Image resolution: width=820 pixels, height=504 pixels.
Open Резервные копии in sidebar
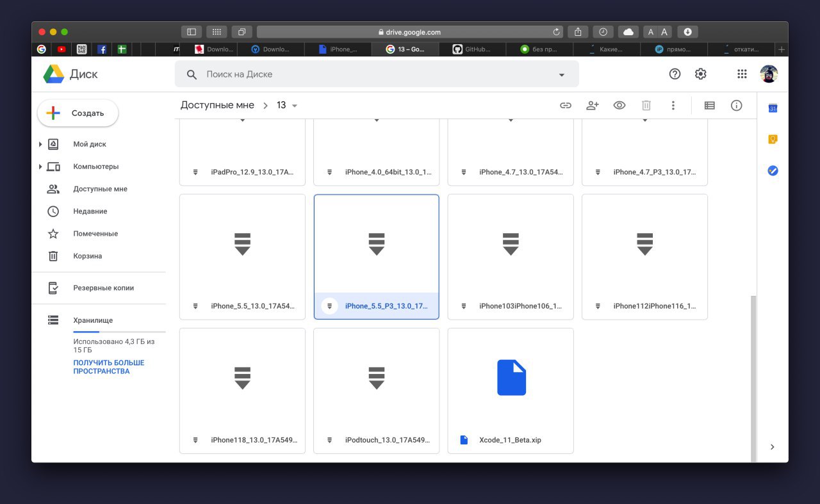(104, 288)
